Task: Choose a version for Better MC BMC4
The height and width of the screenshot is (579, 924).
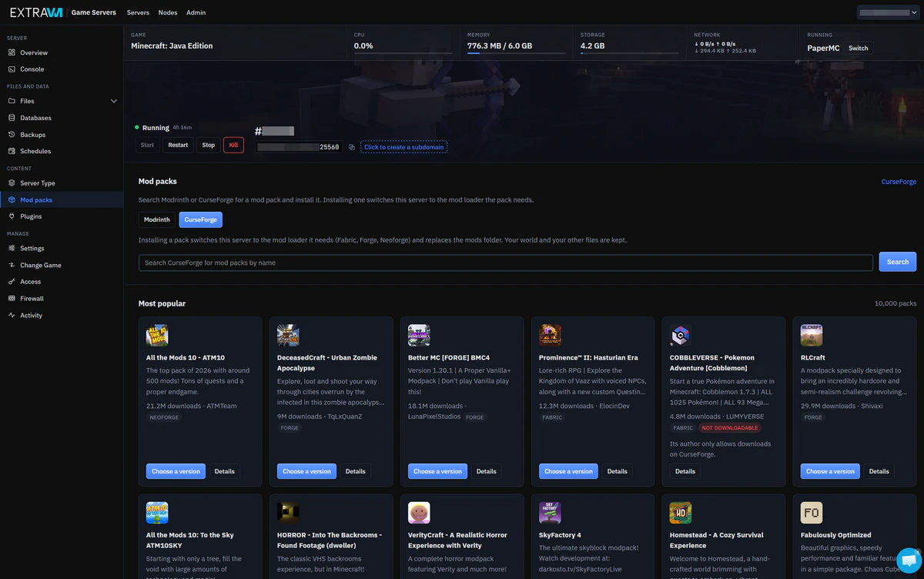Action: point(438,471)
